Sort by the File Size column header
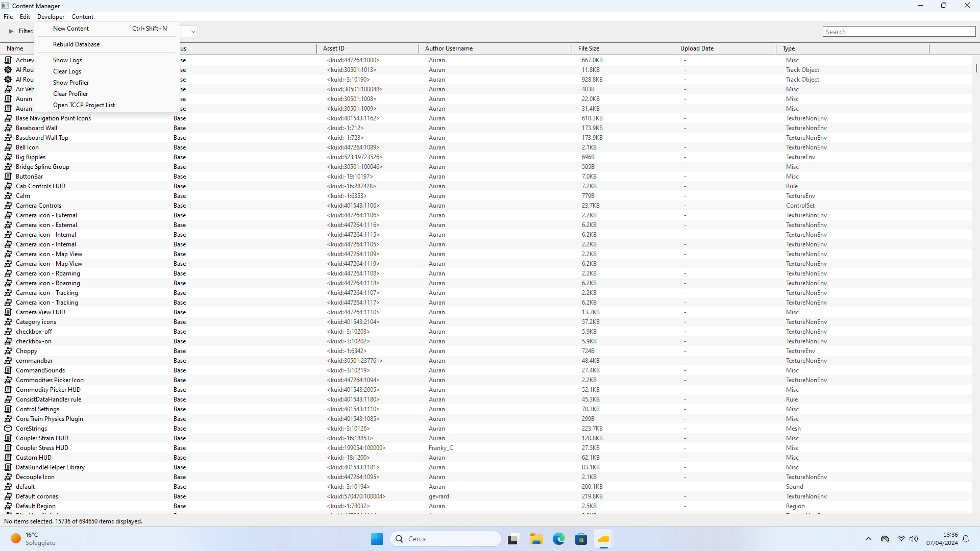The image size is (980, 551). (x=623, y=48)
